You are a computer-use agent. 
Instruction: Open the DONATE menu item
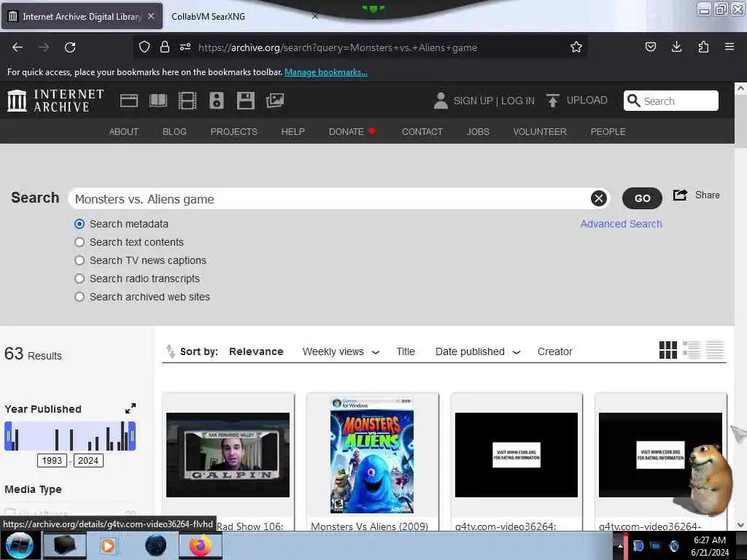tap(352, 131)
